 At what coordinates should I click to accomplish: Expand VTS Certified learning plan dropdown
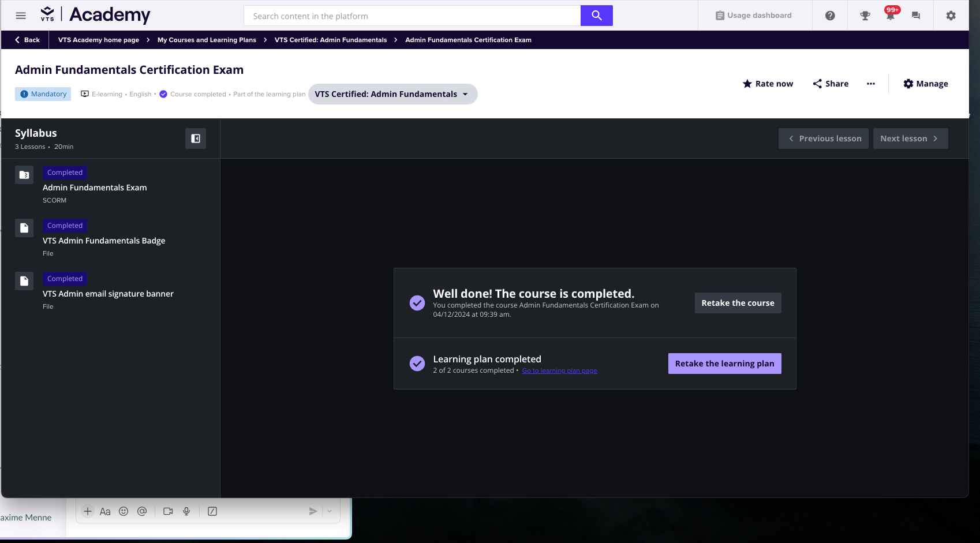[392, 94]
